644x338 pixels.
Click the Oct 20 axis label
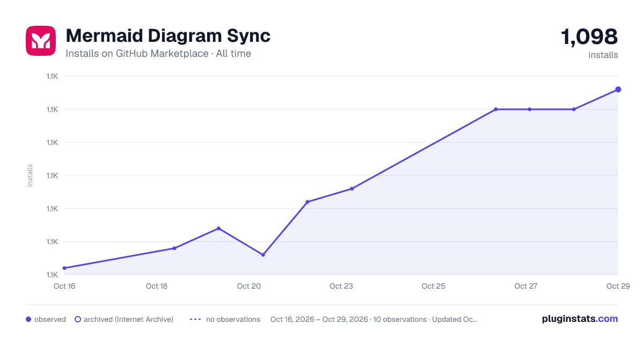click(x=249, y=286)
